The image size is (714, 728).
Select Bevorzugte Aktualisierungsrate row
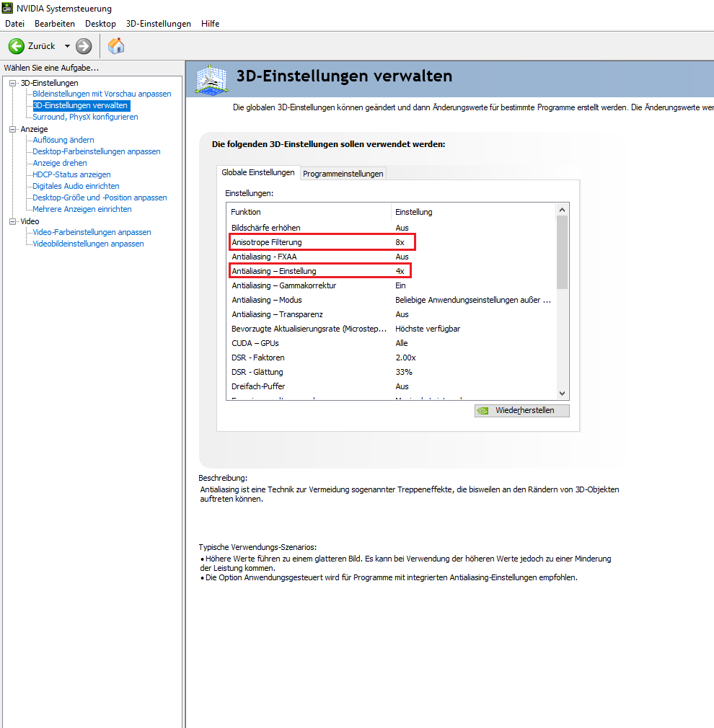point(391,329)
